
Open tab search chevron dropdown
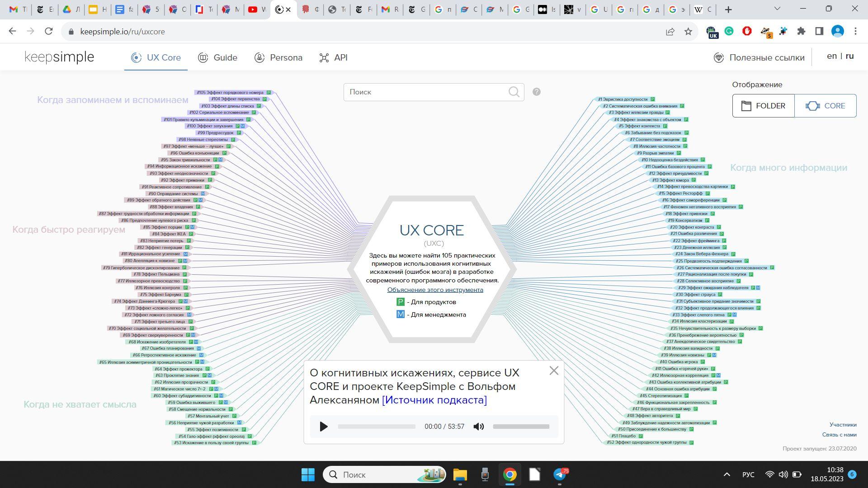[x=777, y=9]
